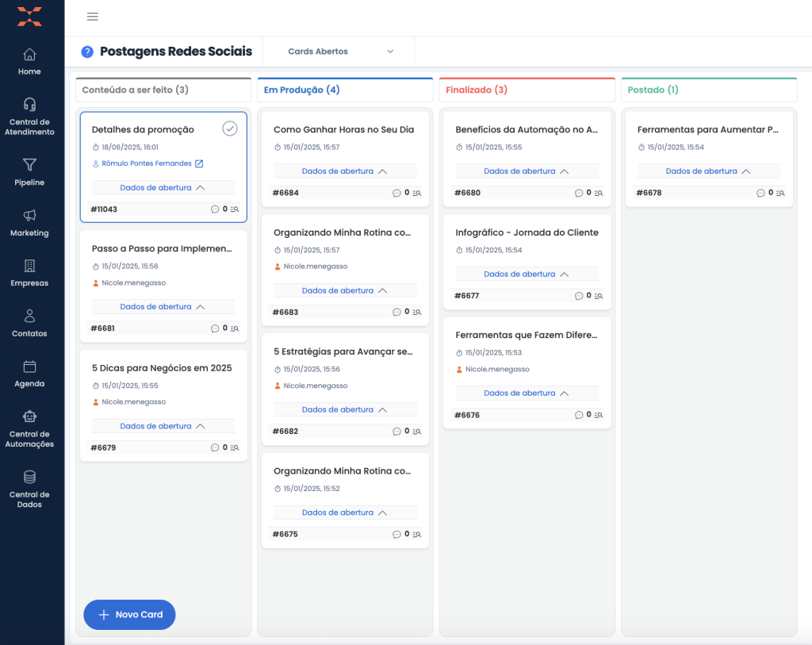Viewport: 812px width, 645px height.
Task: Expand Dados de abertura on card #6678
Action: (x=709, y=171)
